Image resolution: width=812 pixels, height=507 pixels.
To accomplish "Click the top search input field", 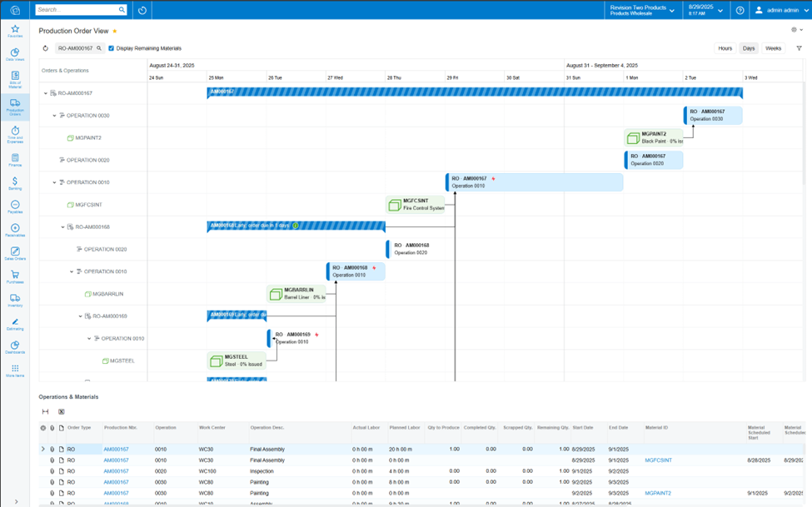I will pos(75,10).
